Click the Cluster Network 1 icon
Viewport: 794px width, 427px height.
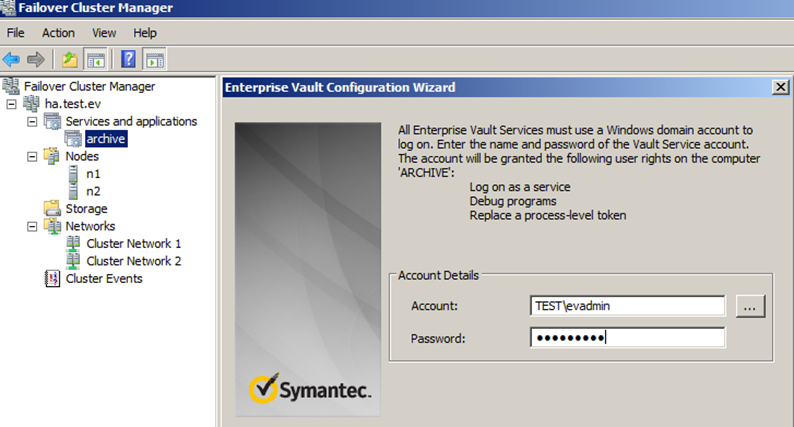point(73,243)
